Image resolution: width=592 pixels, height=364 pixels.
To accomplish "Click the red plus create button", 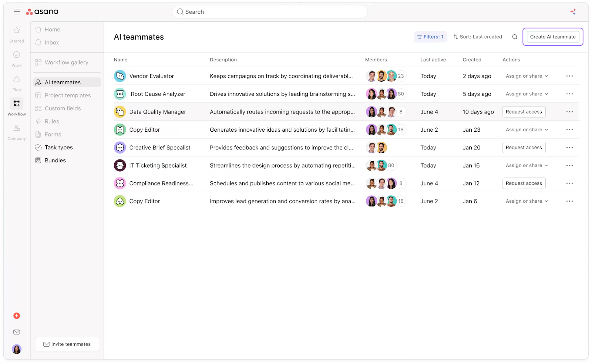I will pyautogui.click(x=17, y=316).
